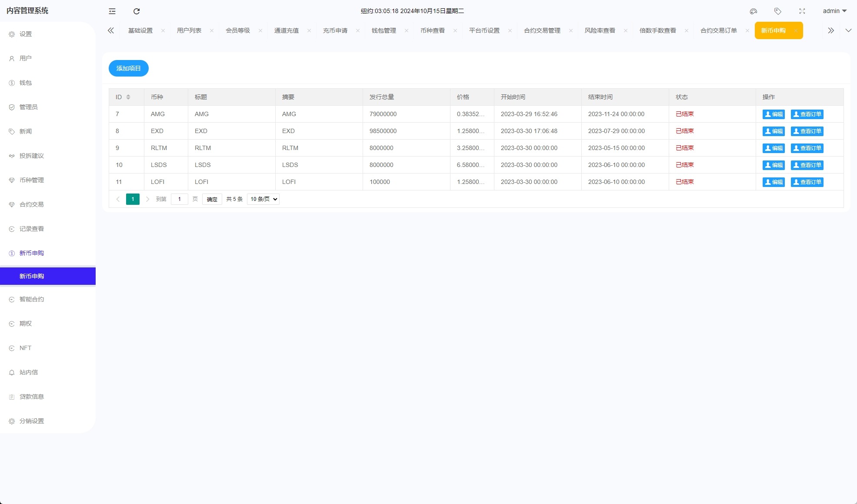Screen dimensions: 857x504
Task: Click 编辑 button for AMG row
Action: (774, 114)
